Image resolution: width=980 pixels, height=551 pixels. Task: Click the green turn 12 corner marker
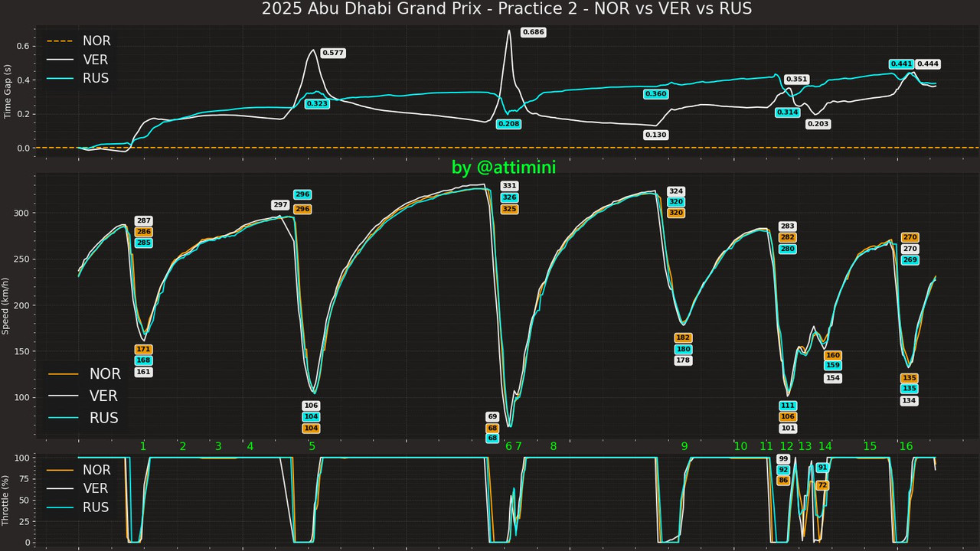click(787, 446)
